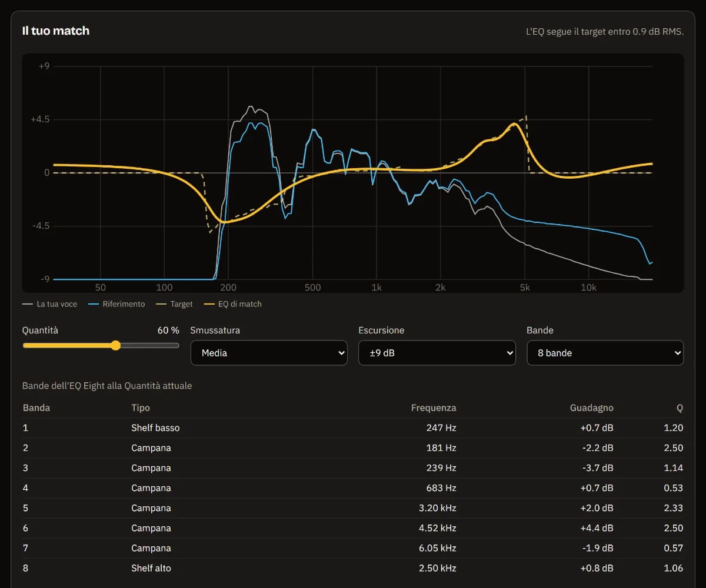Click the 'Guadagno' column header
This screenshot has width=706, height=588.
[592, 407]
